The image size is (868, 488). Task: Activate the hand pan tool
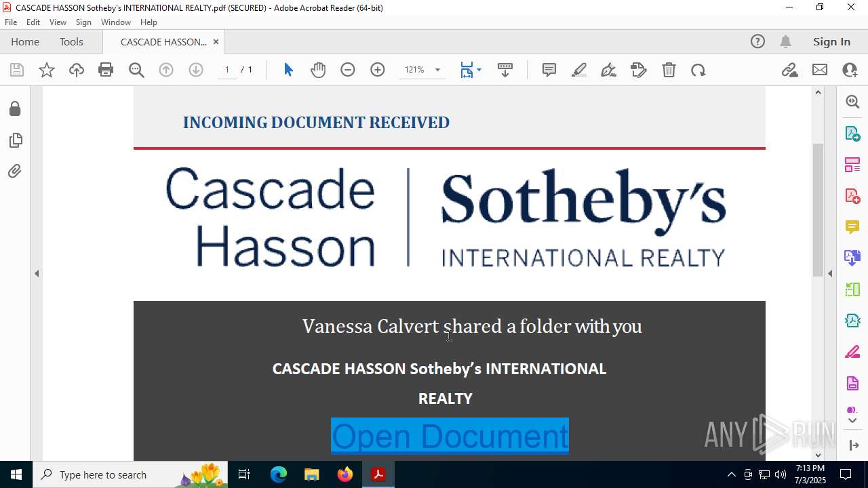point(318,70)
